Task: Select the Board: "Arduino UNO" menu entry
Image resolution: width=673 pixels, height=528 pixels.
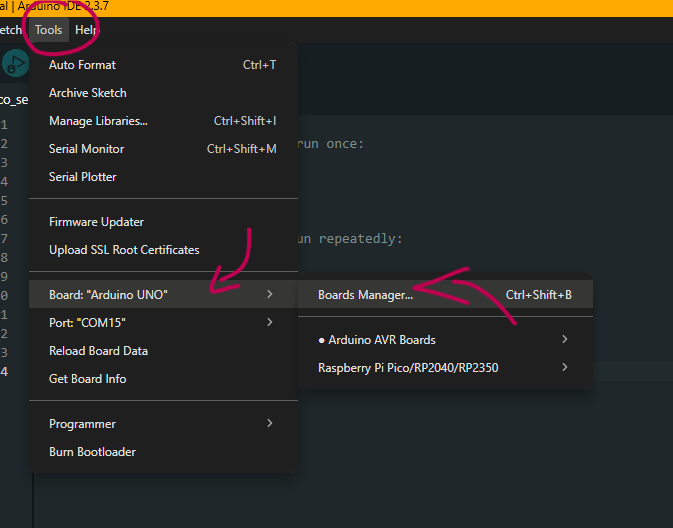Action: 108,295
